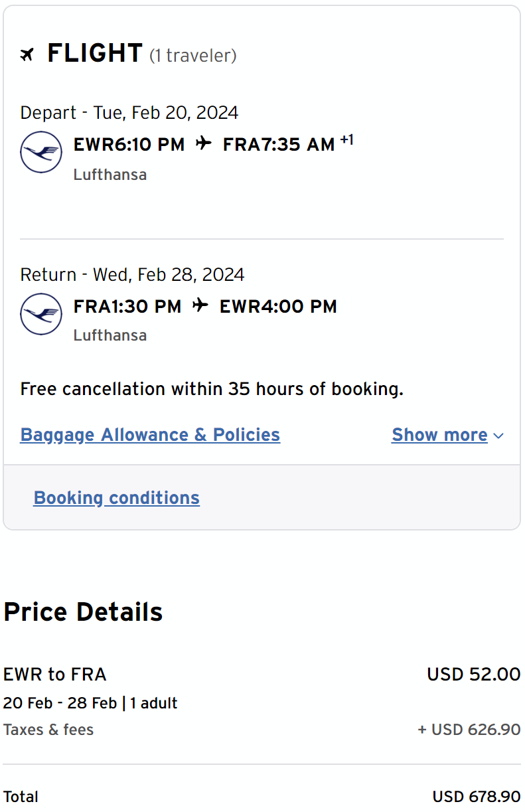This screenshot has width=525, height=812.
Task: Click the airplane icon beside FLIGHT heading
Action: [x=27, y=54]
